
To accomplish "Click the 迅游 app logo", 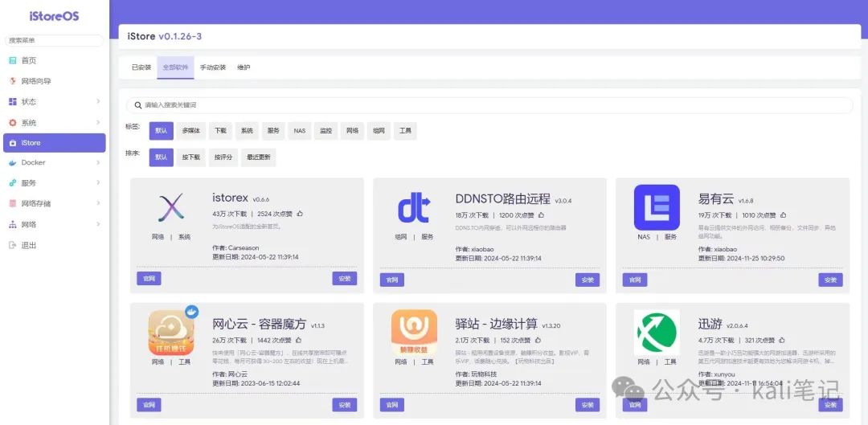I will pyautogui.click(x=657, y=332).
